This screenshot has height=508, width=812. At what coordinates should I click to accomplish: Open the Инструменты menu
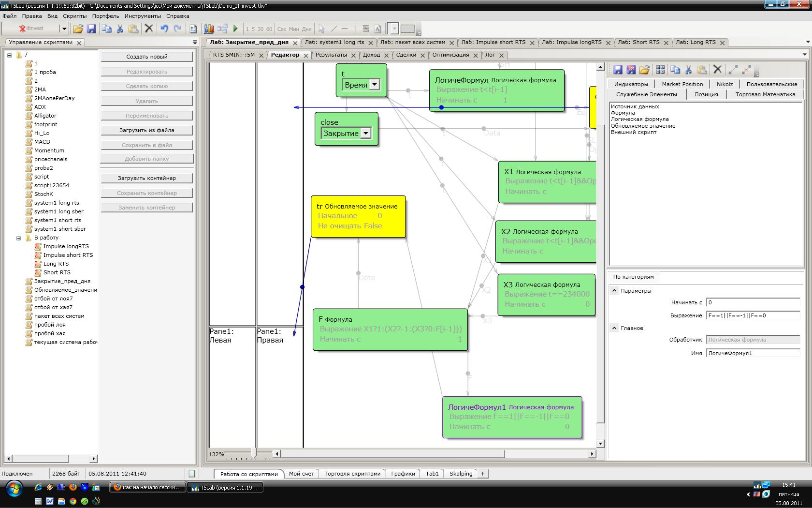click(x=142, y=16)
